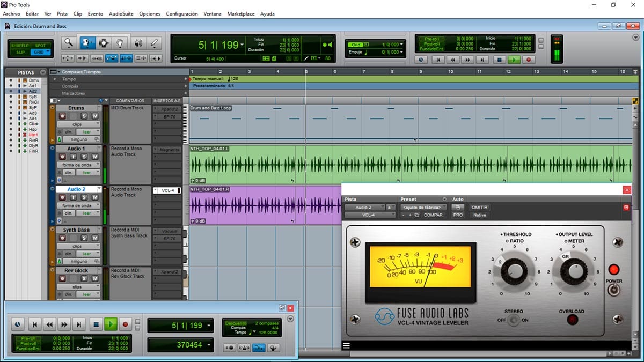Click the Native button in the plugin header
Screen dimensions: 644x362
[479, 215]
